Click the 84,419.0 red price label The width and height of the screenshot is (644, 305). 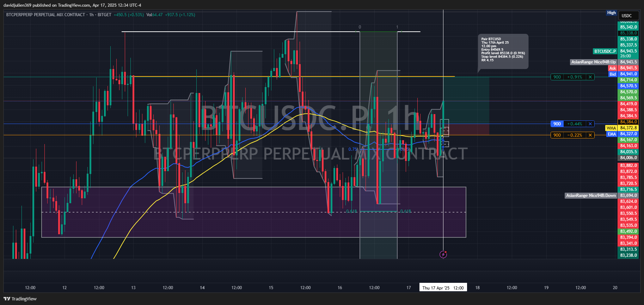628,104
